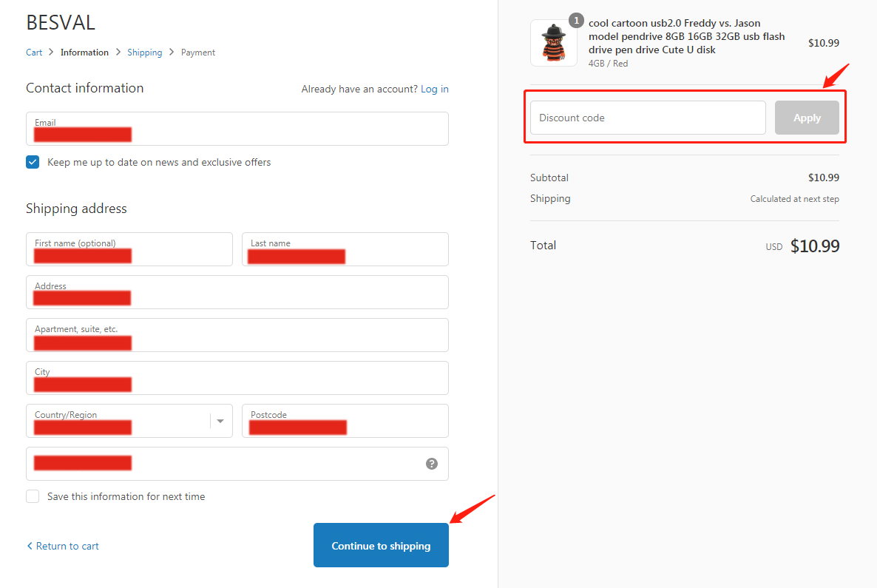Select the Shipping breadcrumb step
This screenshot has height=588, width=877.
[x=144, y=53]
